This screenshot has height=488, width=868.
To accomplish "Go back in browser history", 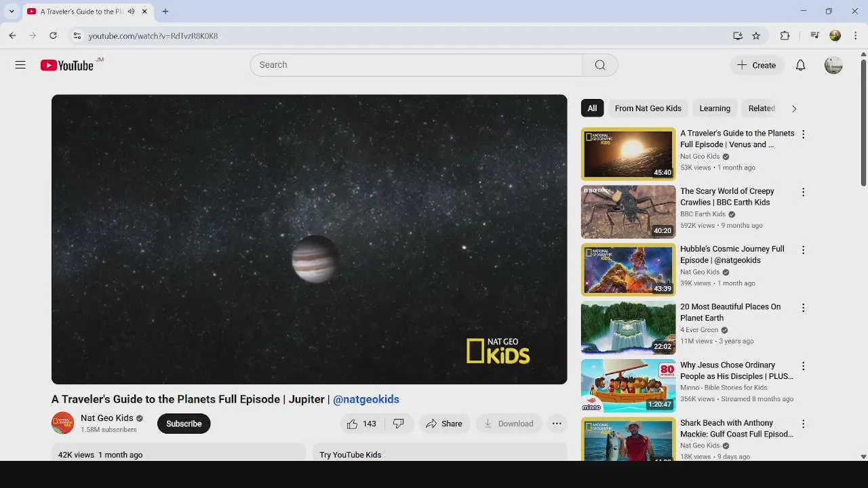I will pyautogui.click(x=13, y=36).
